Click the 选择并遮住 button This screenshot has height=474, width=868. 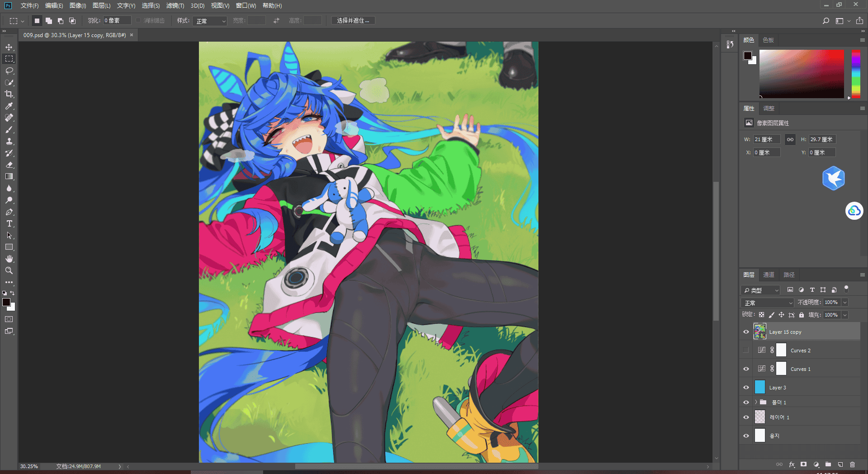pos(353,20)
